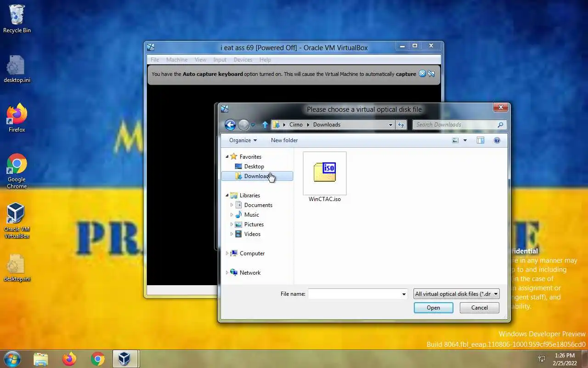
Task: Open VirtualBox File menu
Action: (x=155, y=60)
